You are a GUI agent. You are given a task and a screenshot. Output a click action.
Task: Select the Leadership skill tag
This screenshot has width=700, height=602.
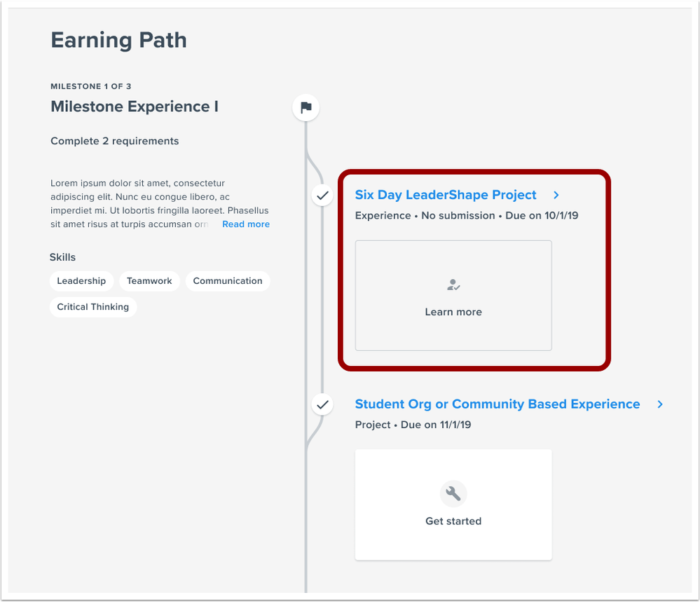tap(81, 281)
